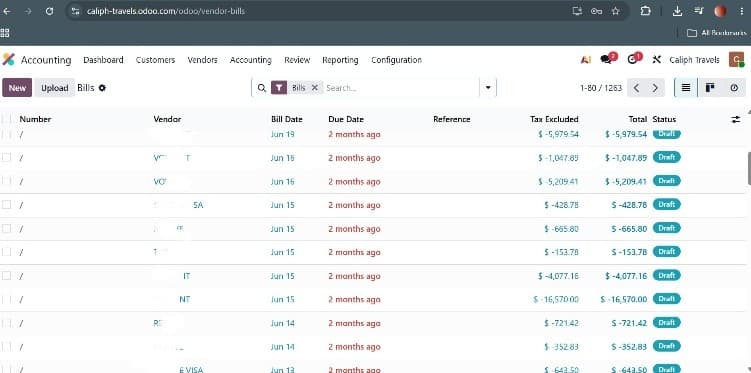This screenshot has height=373, width=751.
Task: Open the browser downloads icon
Action: [x=677, y=11]
